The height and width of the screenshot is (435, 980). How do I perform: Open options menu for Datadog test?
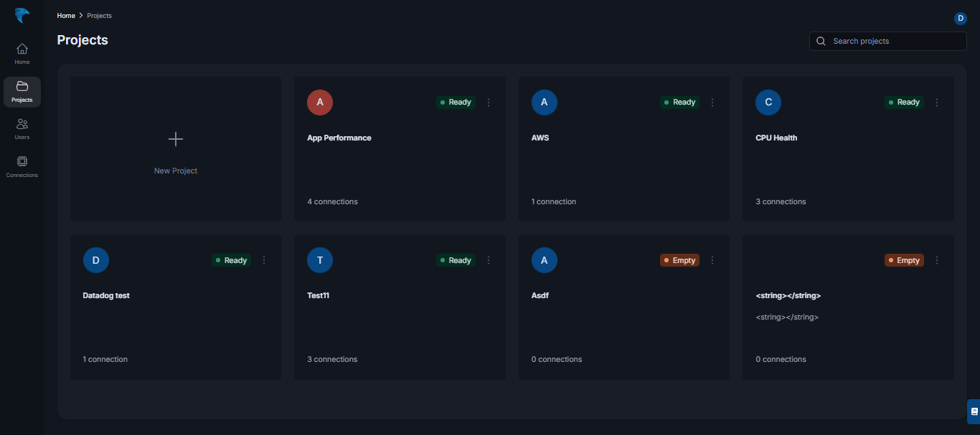(x=264, y=260)
